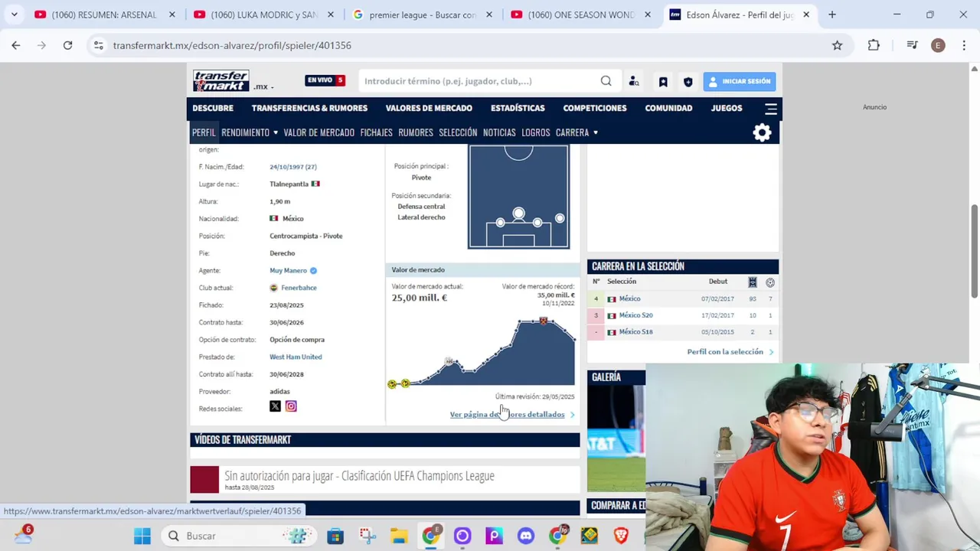Viewport: 980px width, 551px height.
Task: Select the PERFIL tab
Action: coord(204,132)
